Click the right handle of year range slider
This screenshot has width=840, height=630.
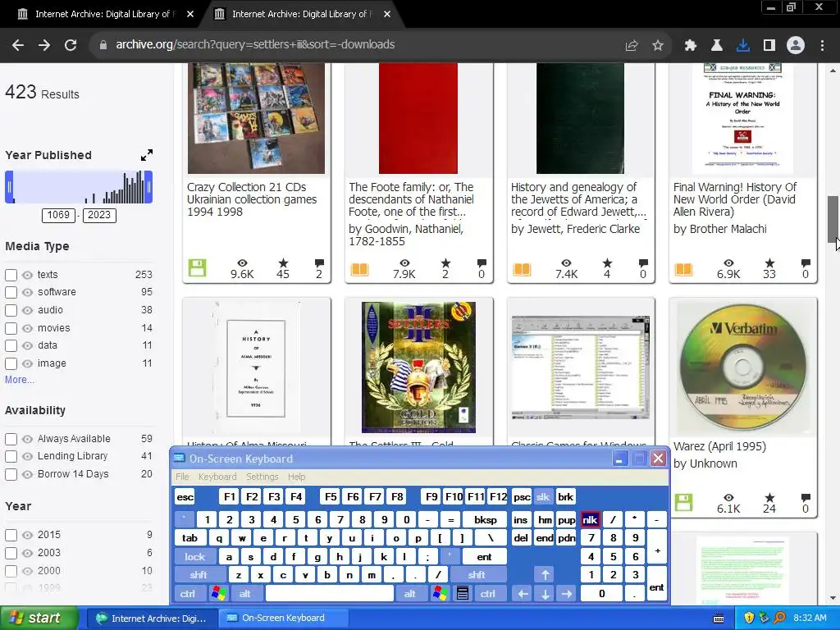pos(148,187)
